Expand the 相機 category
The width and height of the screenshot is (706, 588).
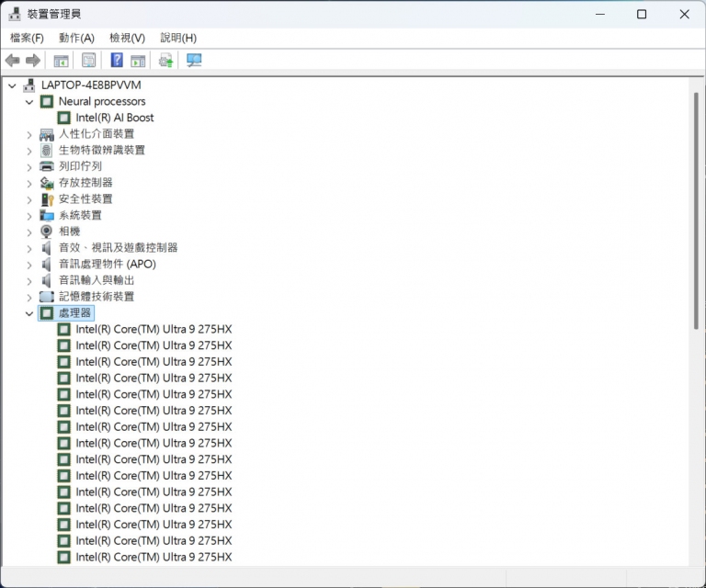click(x=29, y=232)
